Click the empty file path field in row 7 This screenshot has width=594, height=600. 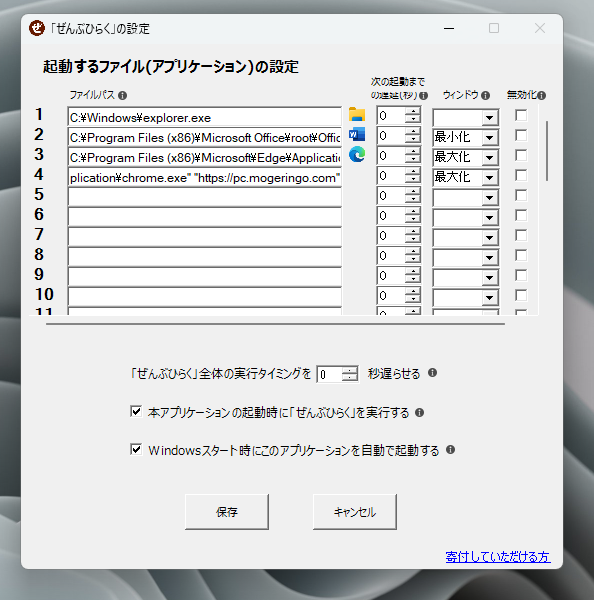coord(204,237)
